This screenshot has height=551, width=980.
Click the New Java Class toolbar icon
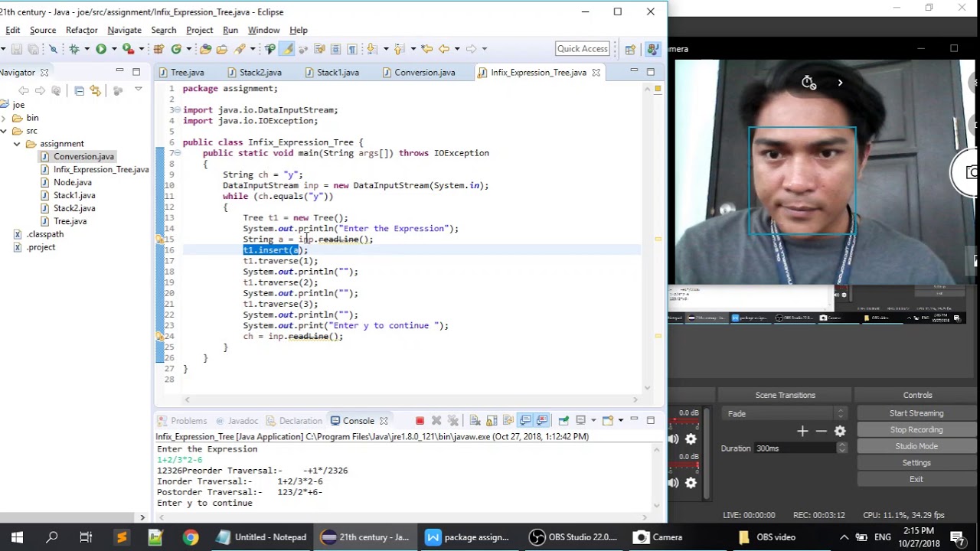pos(176,49)
